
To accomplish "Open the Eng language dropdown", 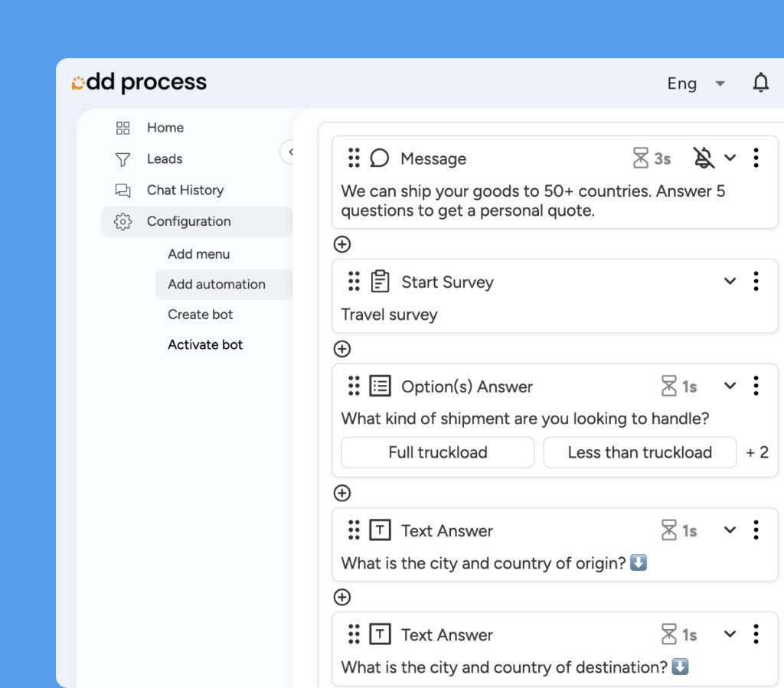I will [x=696, y=83].
